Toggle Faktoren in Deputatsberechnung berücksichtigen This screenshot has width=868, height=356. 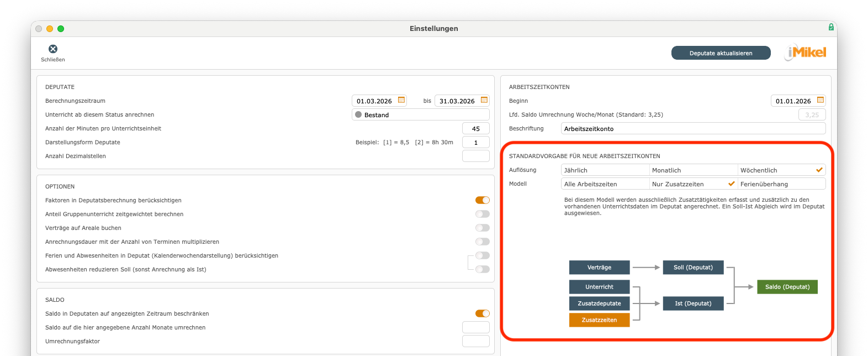[482, 200]
